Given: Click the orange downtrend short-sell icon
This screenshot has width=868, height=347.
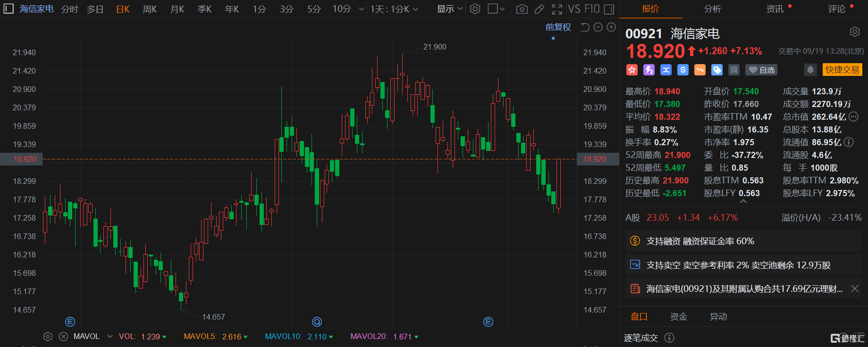Looking at the screenshot, I should pos(700,70).
